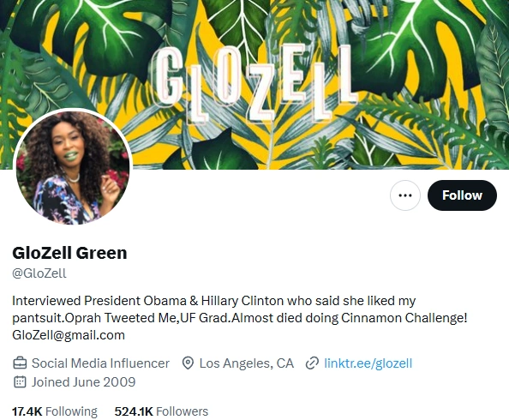The height and width of the screenshot is (420, 509).
Task: Click the briefcase professional category icon
Action: pos(20,363)
